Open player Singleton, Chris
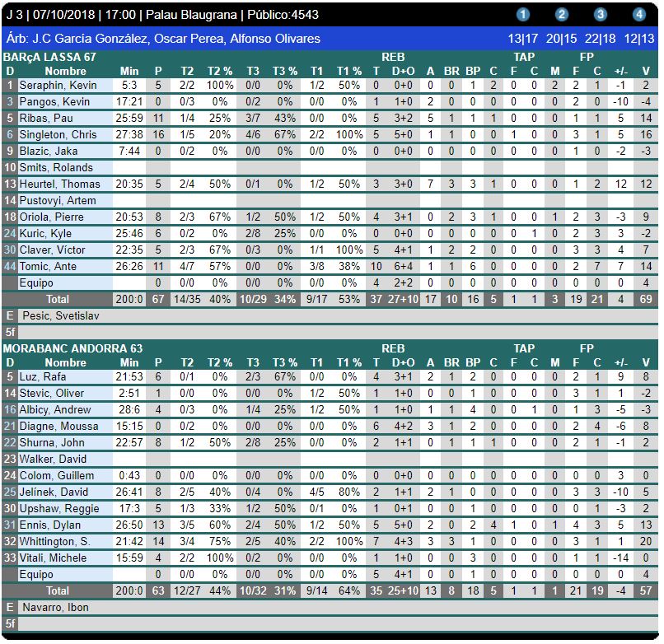The image size is (664, 644). (x=58, y=134)
